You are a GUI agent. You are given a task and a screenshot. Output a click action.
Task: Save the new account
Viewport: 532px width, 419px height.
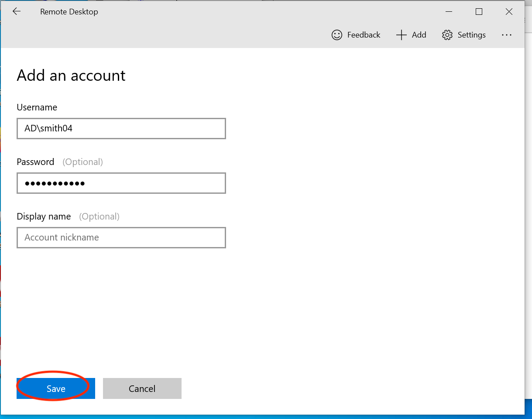tap(56, 388)
